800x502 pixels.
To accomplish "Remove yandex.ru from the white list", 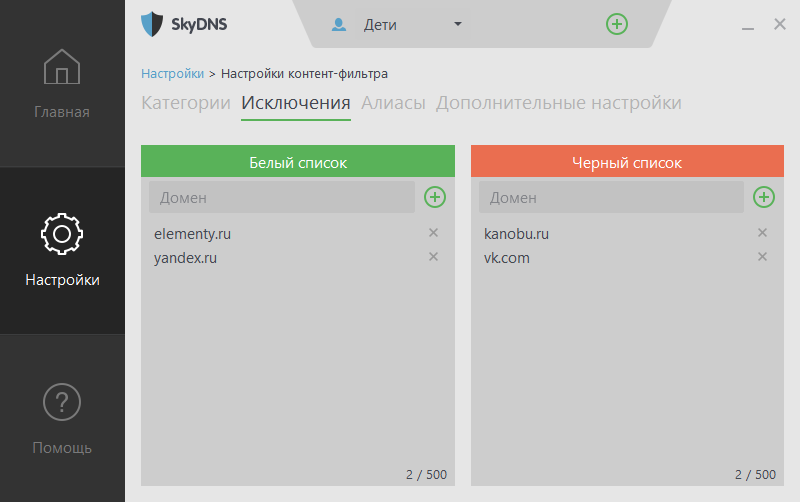I will (x=433, y=257).
